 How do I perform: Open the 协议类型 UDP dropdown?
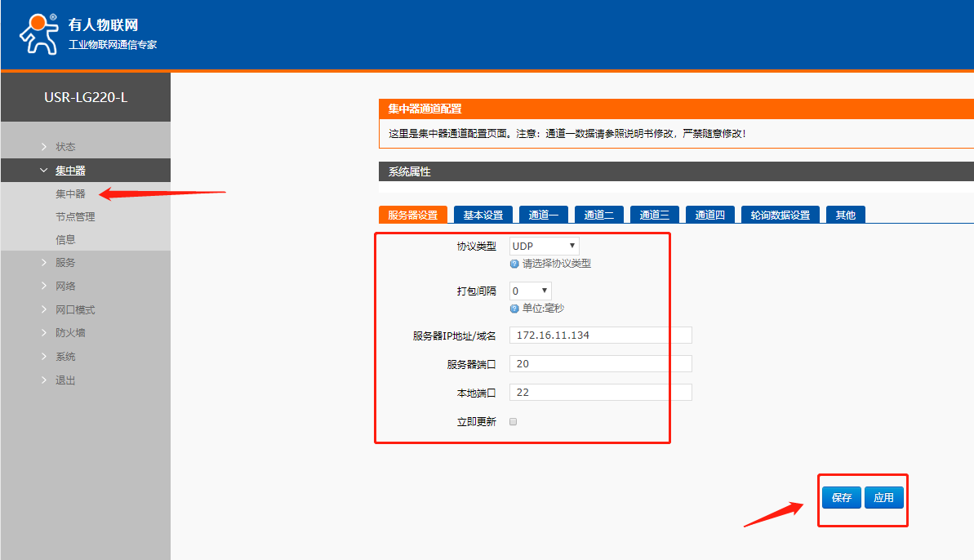click(x=544, y=246)
